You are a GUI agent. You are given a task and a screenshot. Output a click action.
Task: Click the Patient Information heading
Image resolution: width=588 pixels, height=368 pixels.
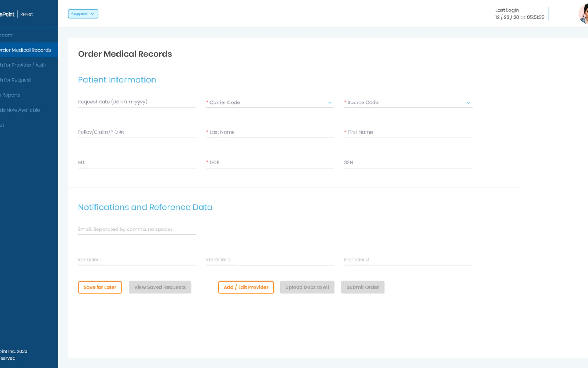pyautogui.click(x=117, y=80)
